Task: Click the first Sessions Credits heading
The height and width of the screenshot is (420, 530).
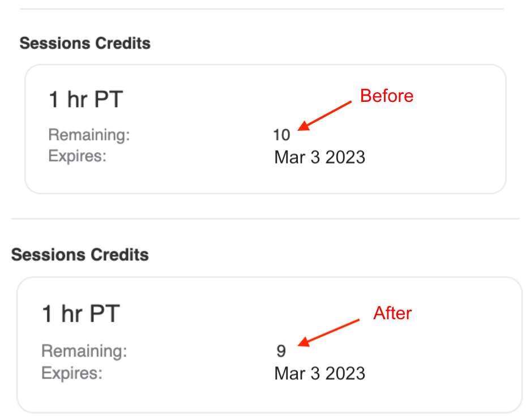Action: tap(85, 44)
